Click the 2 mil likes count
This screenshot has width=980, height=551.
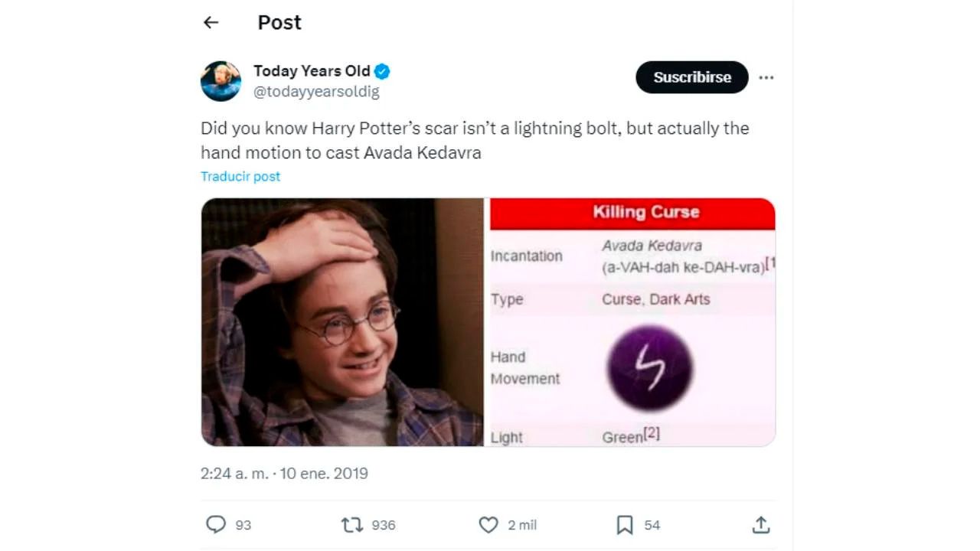point(522,525)
